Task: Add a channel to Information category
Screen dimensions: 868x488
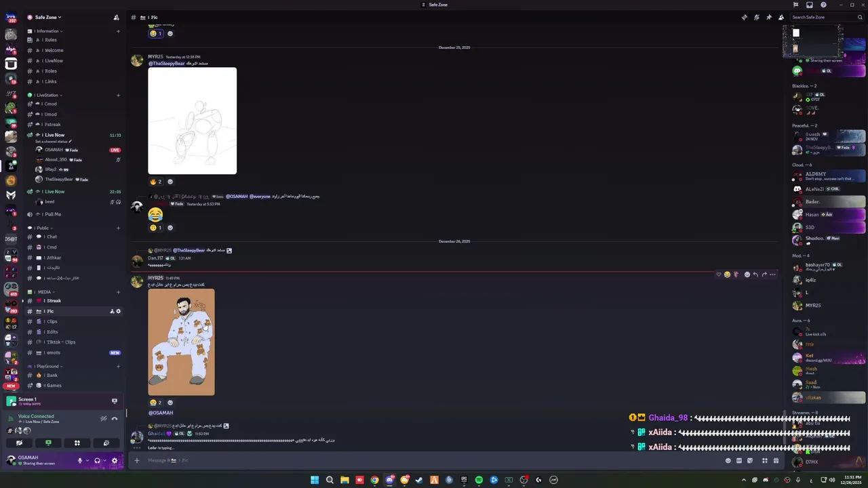Action: point(118,31)
